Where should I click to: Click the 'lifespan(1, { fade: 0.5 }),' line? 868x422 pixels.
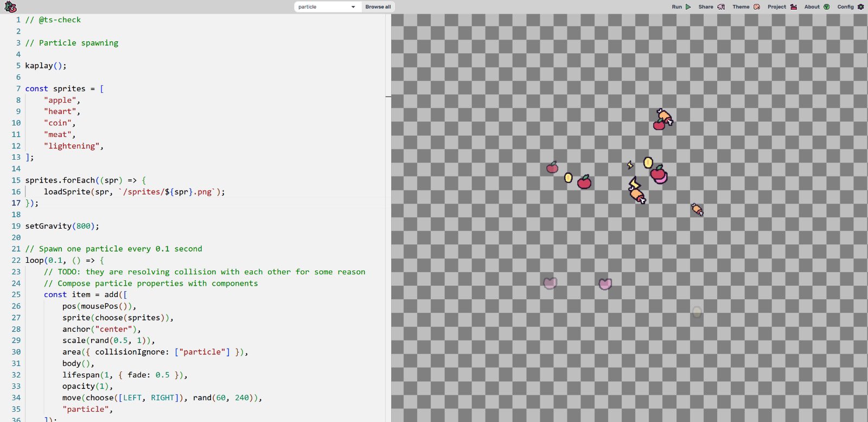coord(125,375)
